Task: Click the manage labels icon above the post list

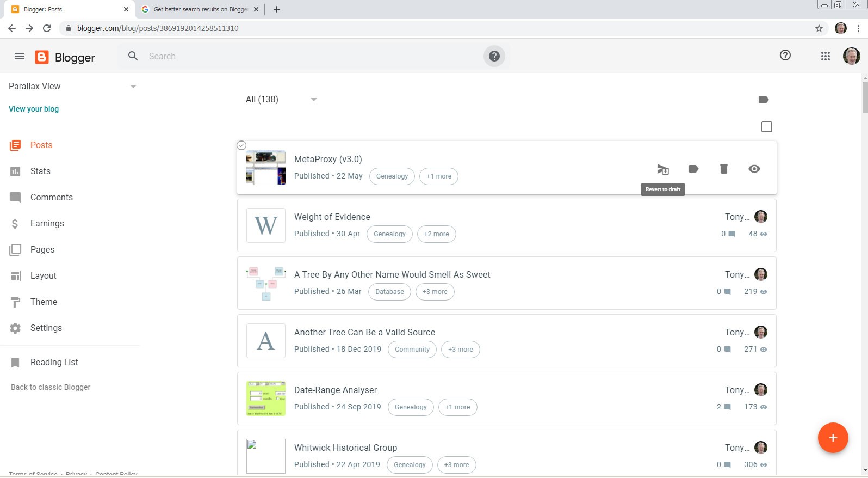Action: pos(763,100)
